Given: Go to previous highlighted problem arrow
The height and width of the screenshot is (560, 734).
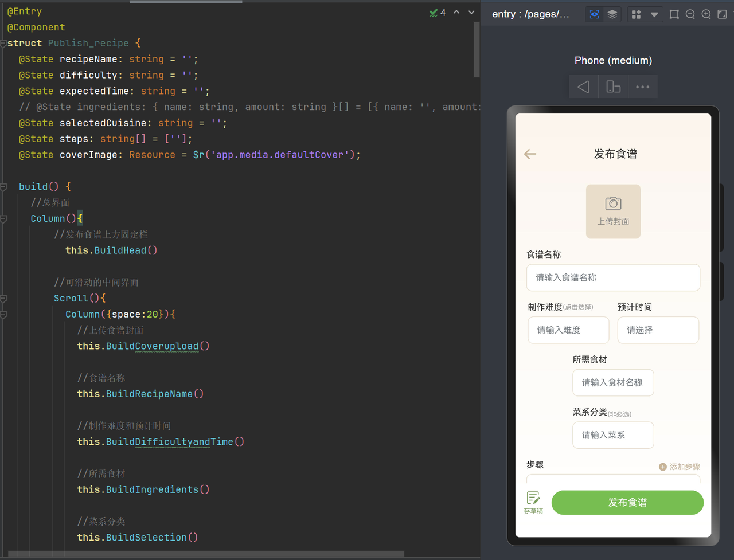Looking at the screenshot, I should (x=456, y=12).
